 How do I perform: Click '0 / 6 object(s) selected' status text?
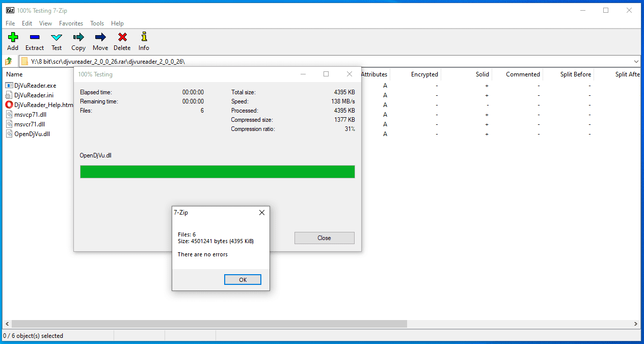[x=33, y=336]
